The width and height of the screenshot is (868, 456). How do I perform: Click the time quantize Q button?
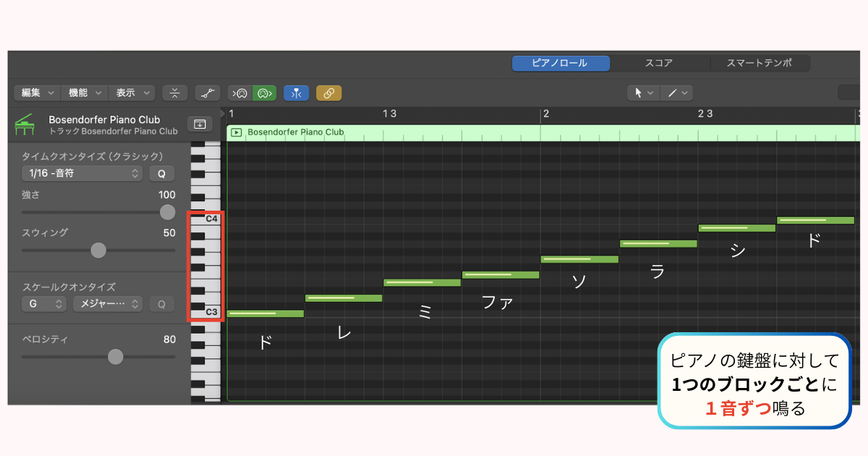tap(161, 174)
